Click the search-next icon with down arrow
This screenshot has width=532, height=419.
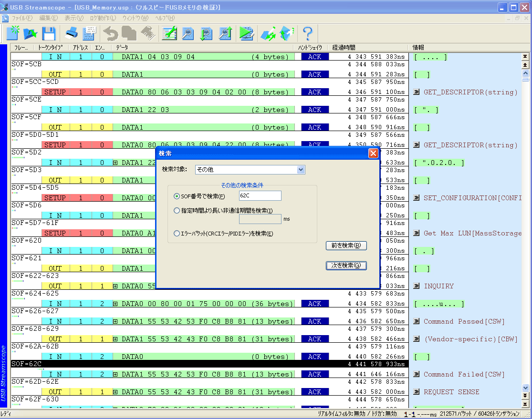(206, 33)
